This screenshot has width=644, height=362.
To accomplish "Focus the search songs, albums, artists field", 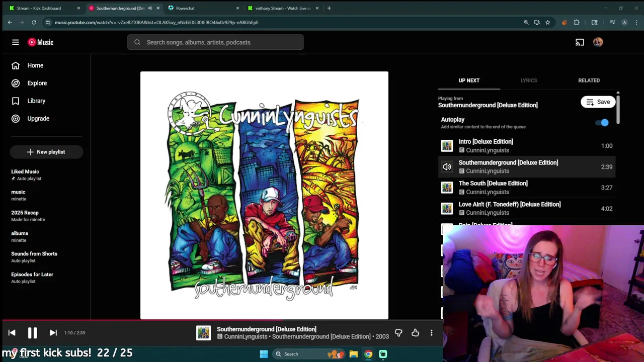I will (x=215, y=42).
